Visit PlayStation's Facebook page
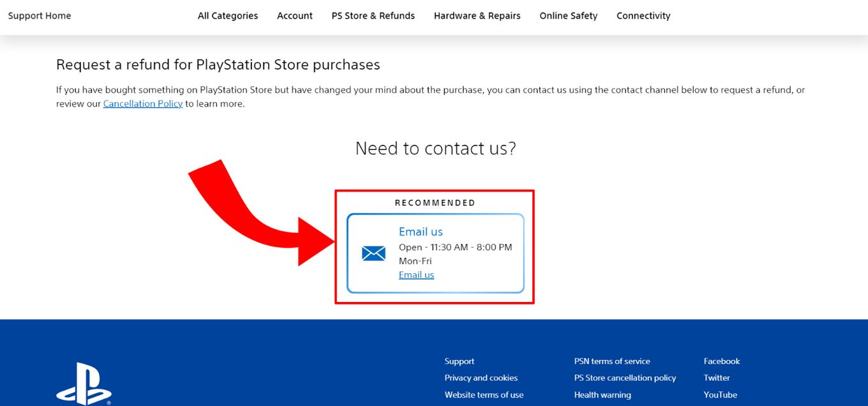Image resolution: width=868 pixels, height=406 pixels. pyautogui.click(x=721, y=361)
